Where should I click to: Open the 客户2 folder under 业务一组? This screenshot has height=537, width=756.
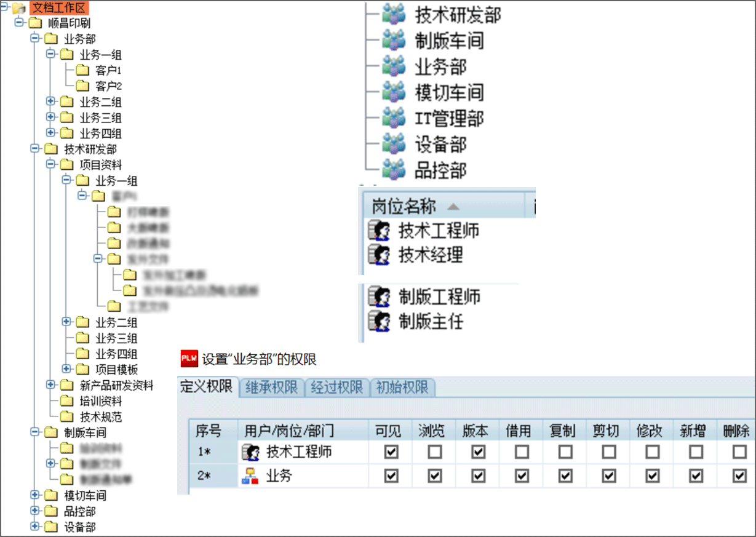click(108, 86)
